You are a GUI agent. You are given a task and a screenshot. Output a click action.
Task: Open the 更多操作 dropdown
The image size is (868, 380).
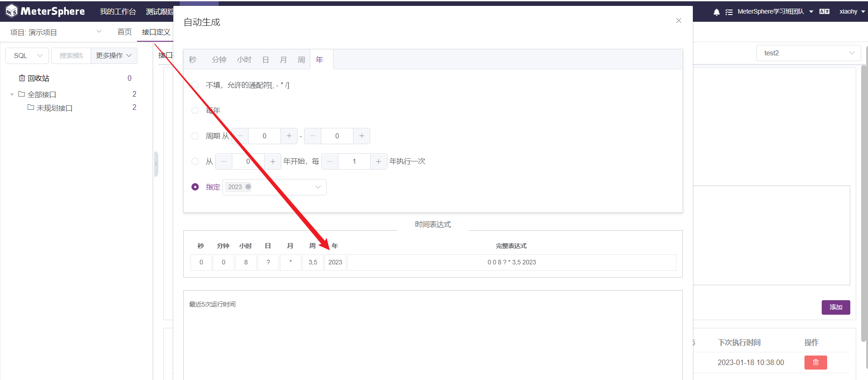[114, 56]
